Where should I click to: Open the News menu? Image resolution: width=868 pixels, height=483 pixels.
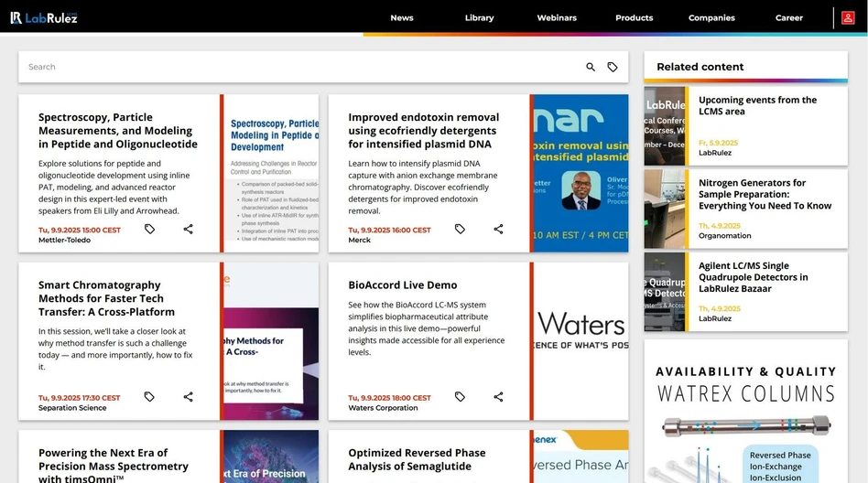pos(401,17)
